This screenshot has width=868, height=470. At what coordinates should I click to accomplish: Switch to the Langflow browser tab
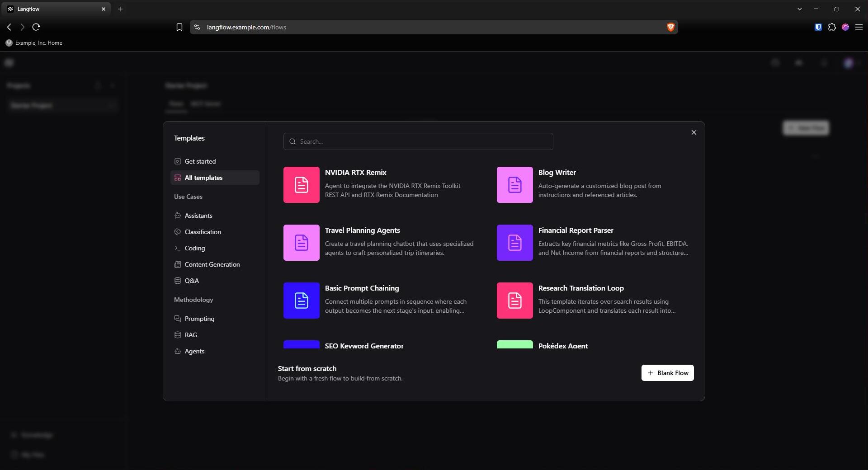[x=57, y=9]
